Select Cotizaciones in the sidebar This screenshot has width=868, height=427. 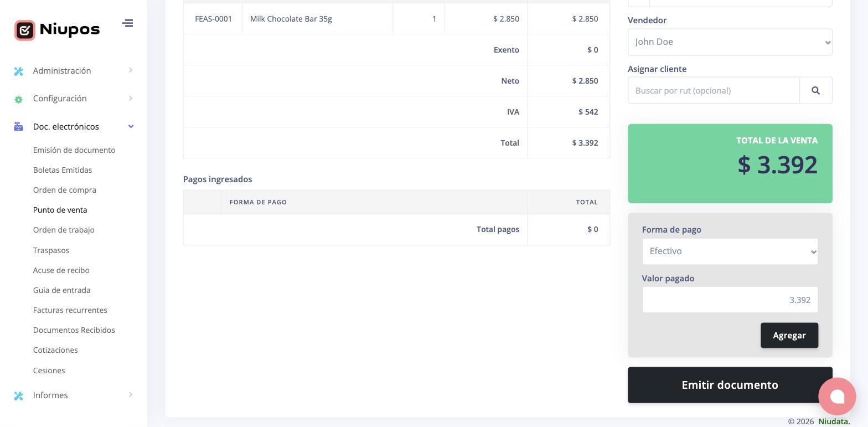coord(55,350)
